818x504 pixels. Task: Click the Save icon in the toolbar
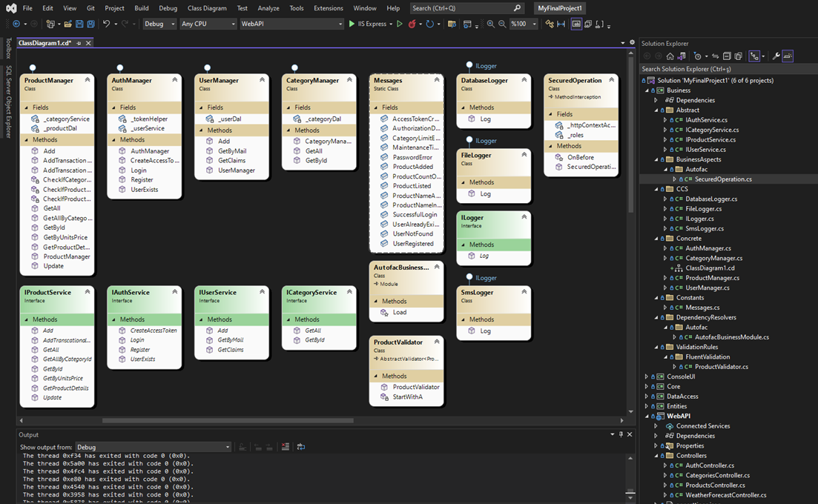pyautogui.click(x=79, y=24)
